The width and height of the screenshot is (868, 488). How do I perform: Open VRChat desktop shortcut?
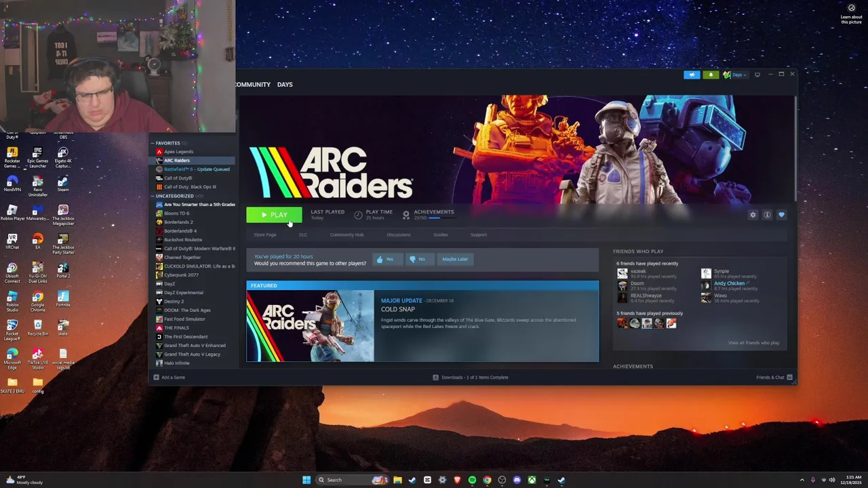pyautogui.click(x=12, y=242)
